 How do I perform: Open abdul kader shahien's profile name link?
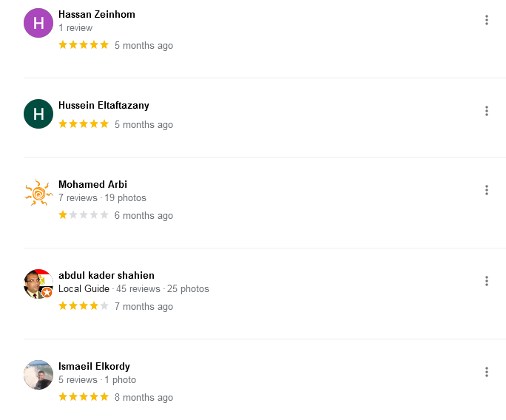pos(107,276)
